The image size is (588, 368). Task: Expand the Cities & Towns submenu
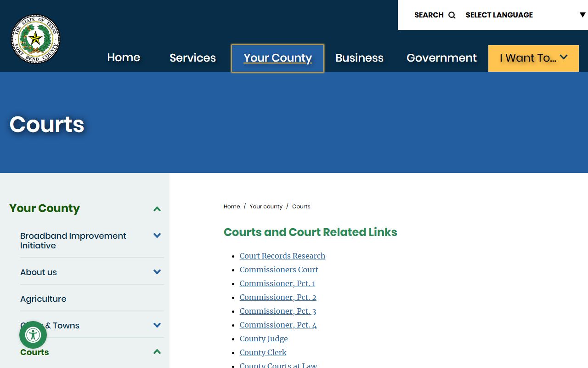157,325
